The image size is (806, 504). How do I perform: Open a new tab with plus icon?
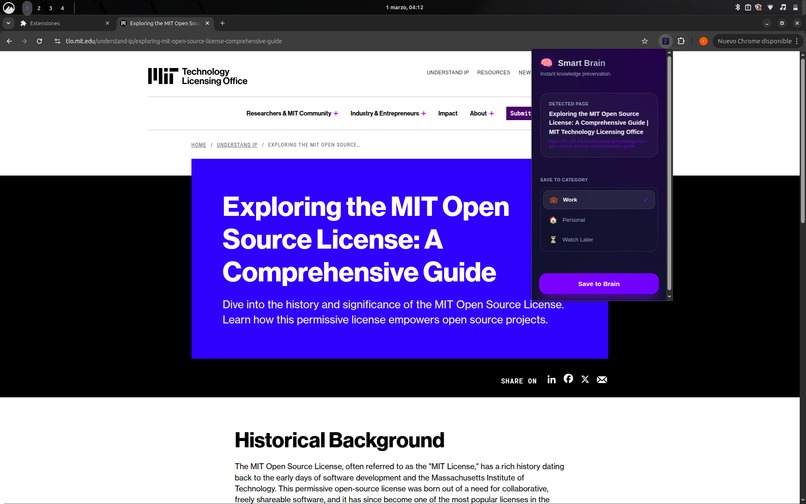click(x=222, y=23)
